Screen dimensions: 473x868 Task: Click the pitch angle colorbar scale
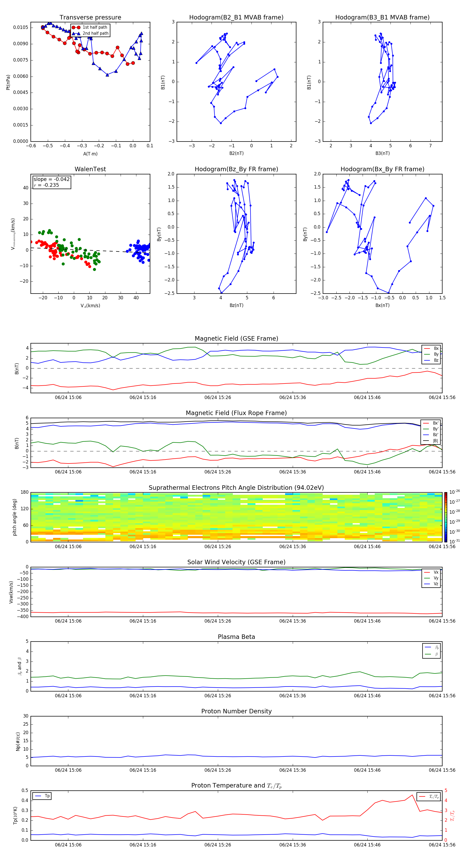[446, 517]
